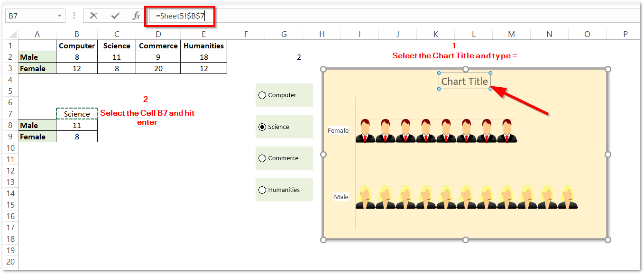Select cell B3 showing 12 for Female
644x274 pixels.
76,68
